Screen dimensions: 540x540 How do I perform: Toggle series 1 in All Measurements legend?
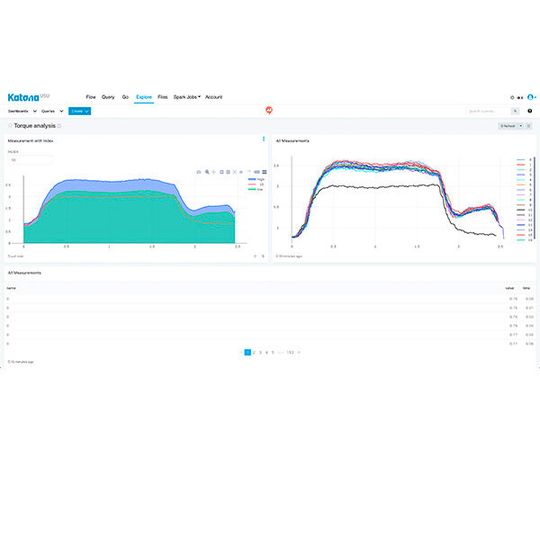pyautogui.click(x=525, y=165)
